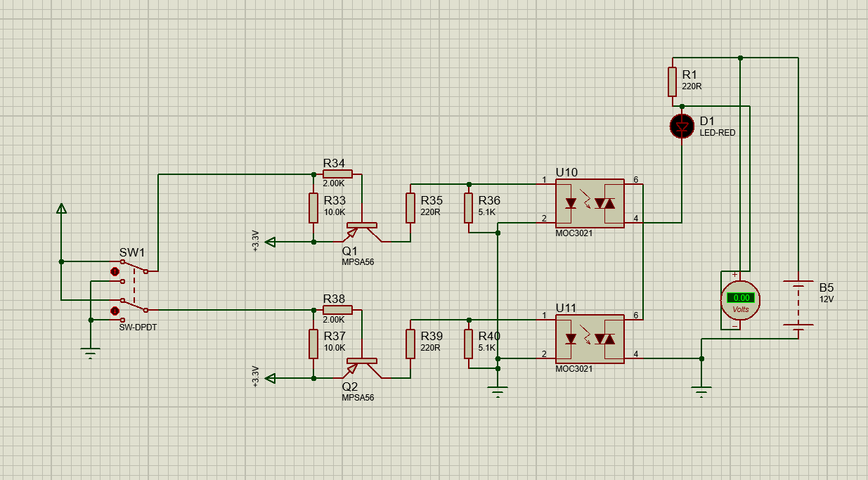Click the +3.3V label near Q2

tap(256, 376)
